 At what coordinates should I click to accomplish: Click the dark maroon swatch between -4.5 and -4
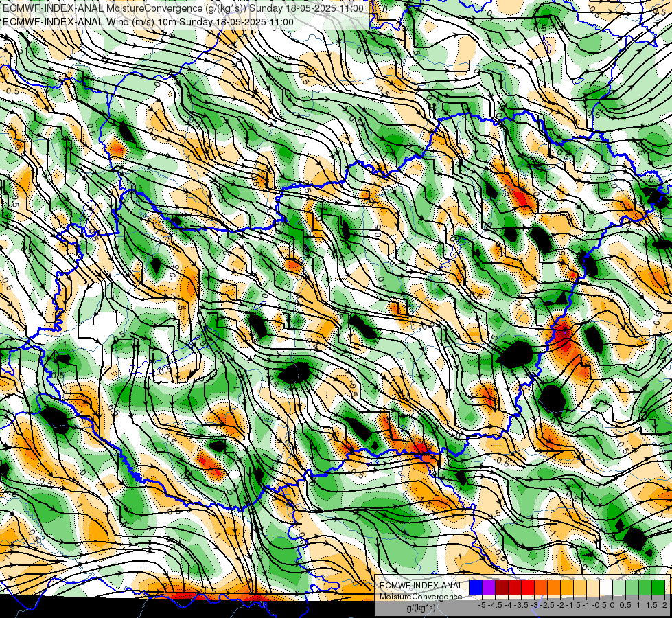502,587
